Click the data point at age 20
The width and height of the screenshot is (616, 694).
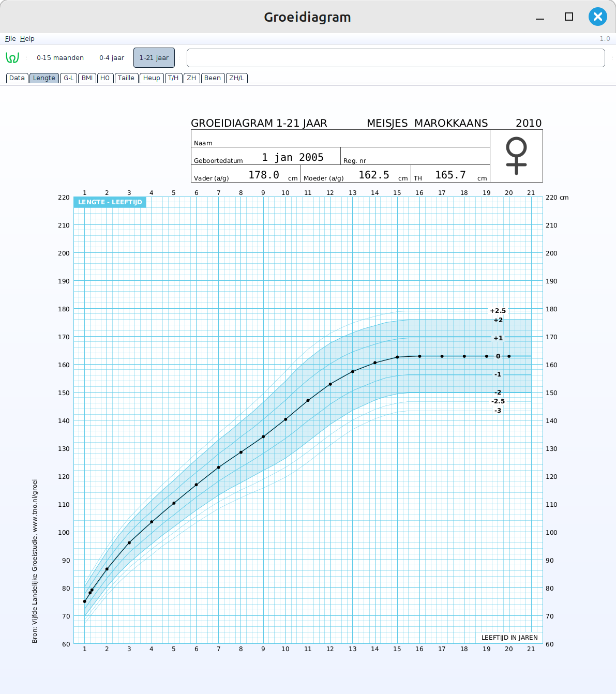509,356
